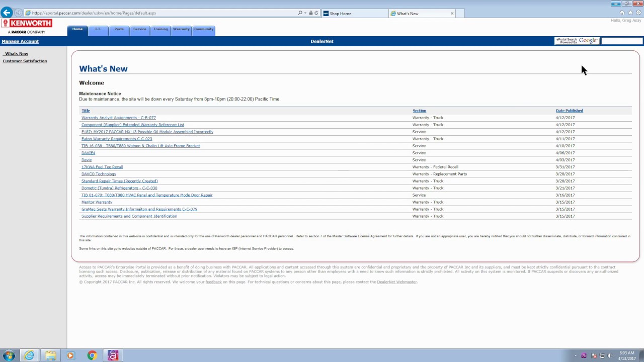This screenshot has height=362, width=644.
Task: Open 17KWA Fuel Tee Recall
Action: click(102, 167)
